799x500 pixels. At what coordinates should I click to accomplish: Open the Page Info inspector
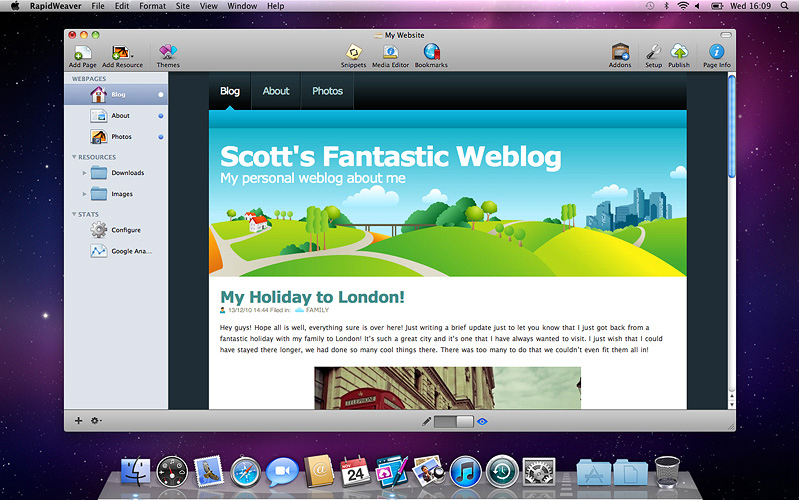point(716,53)
